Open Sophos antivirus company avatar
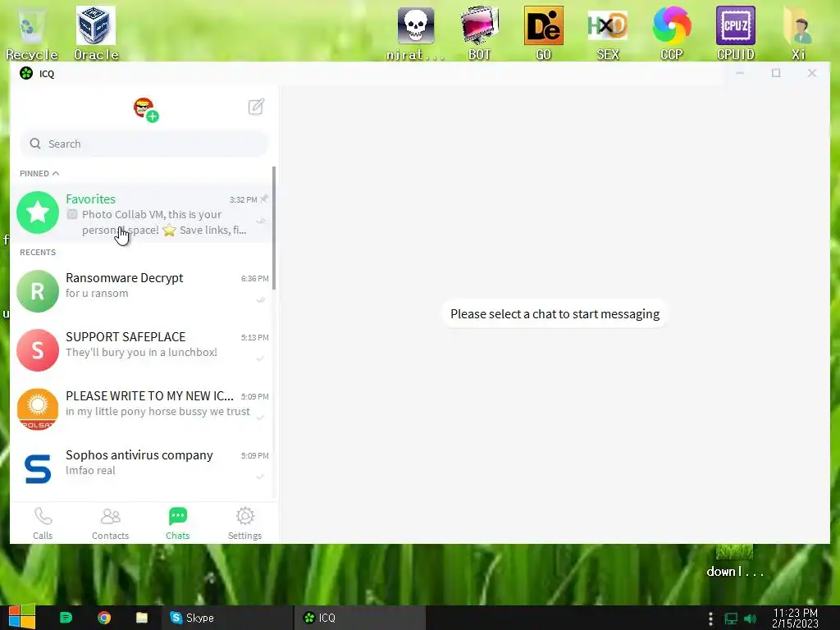This screenshot has width=840, height=630. click(x=38, y=468)
